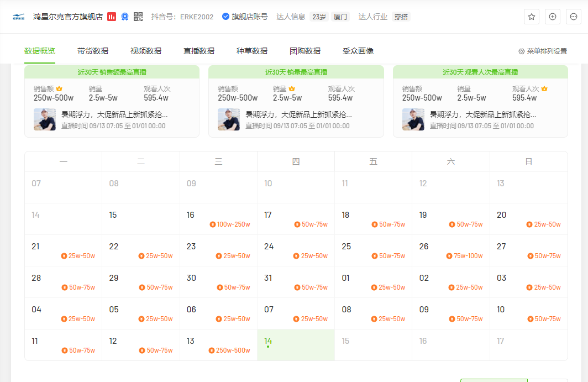Screen dimensions: 588x382
Task: Open live thumbnail in 销售额最高直播 card
Action: [45, 119]
